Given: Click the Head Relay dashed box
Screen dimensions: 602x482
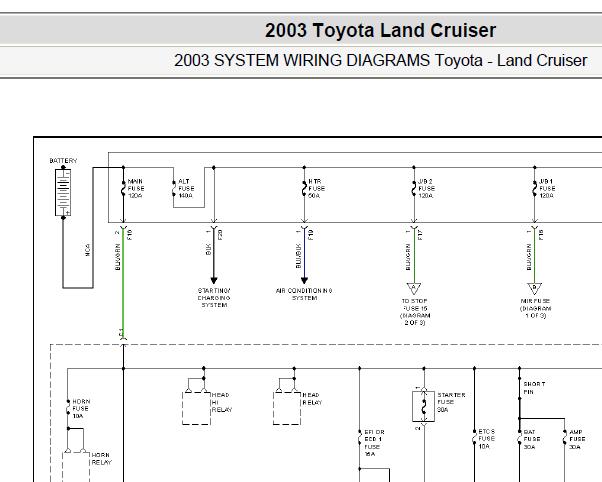Looking at the screenshot, I should click(x=287, y=408).
